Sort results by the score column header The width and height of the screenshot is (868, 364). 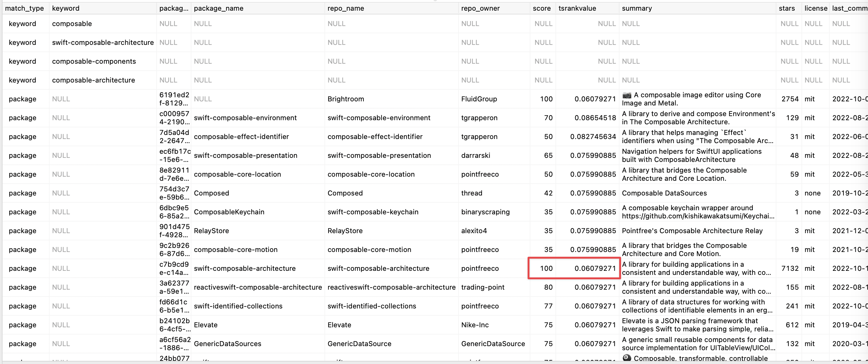541,8
